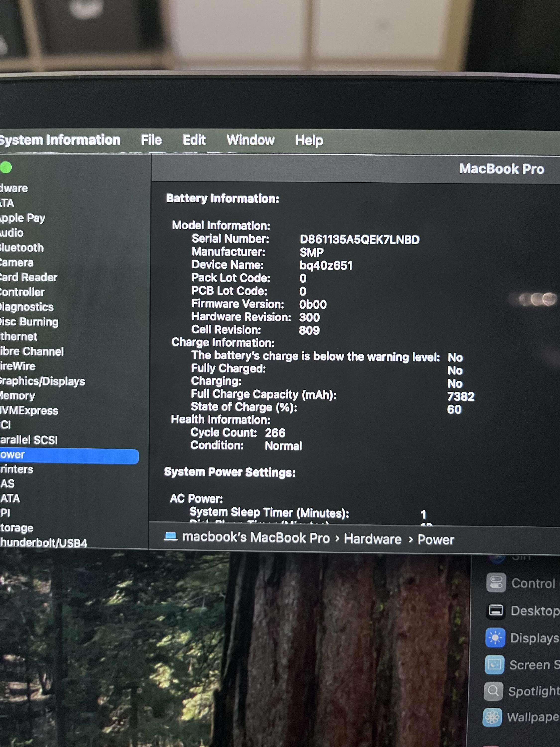Click Hardware in the path bar

(x=373, y=539)
